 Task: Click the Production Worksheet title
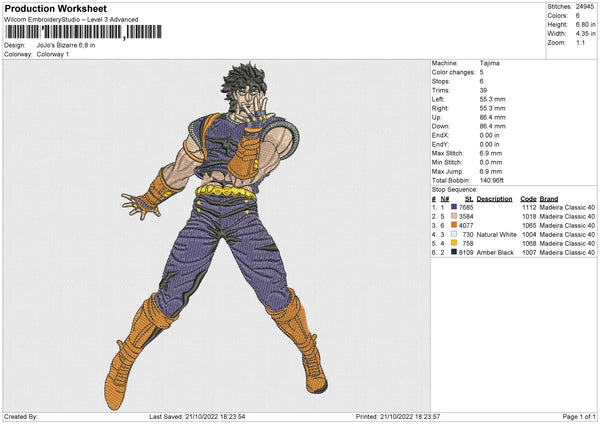(x=55, y=9)
